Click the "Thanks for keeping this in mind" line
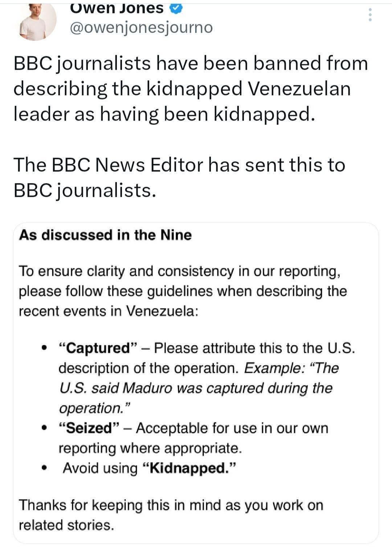392x547 pixels. coord(171,505)
